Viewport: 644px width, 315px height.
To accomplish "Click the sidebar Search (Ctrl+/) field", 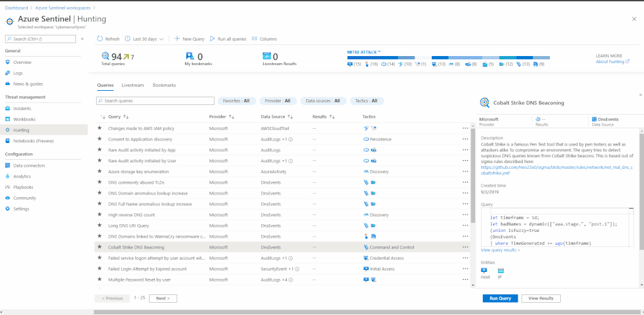I will [41, 39].
